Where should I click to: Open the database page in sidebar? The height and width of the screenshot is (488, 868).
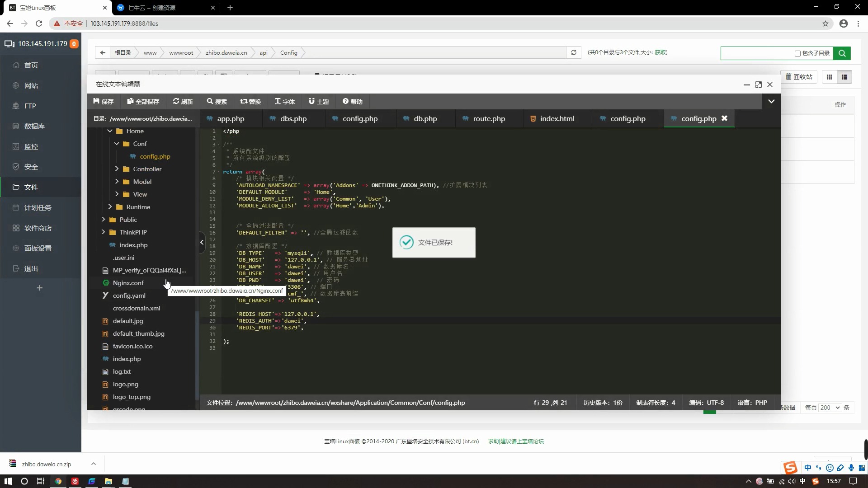pyautogui.click(x=34, y=126)
